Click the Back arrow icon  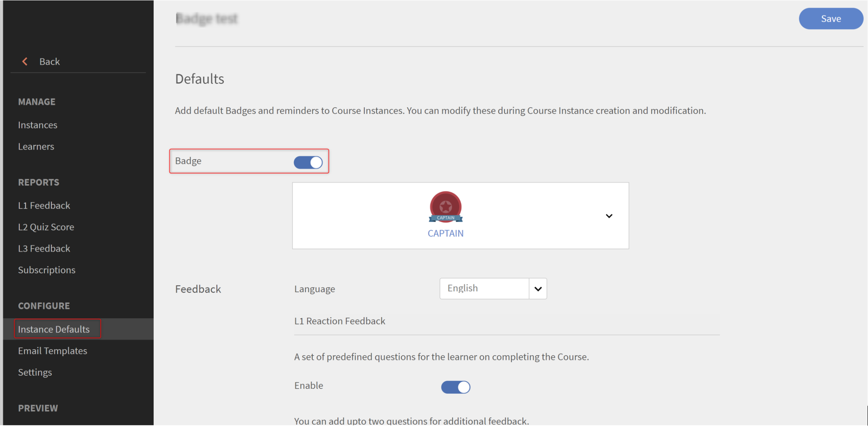[25, 61]
